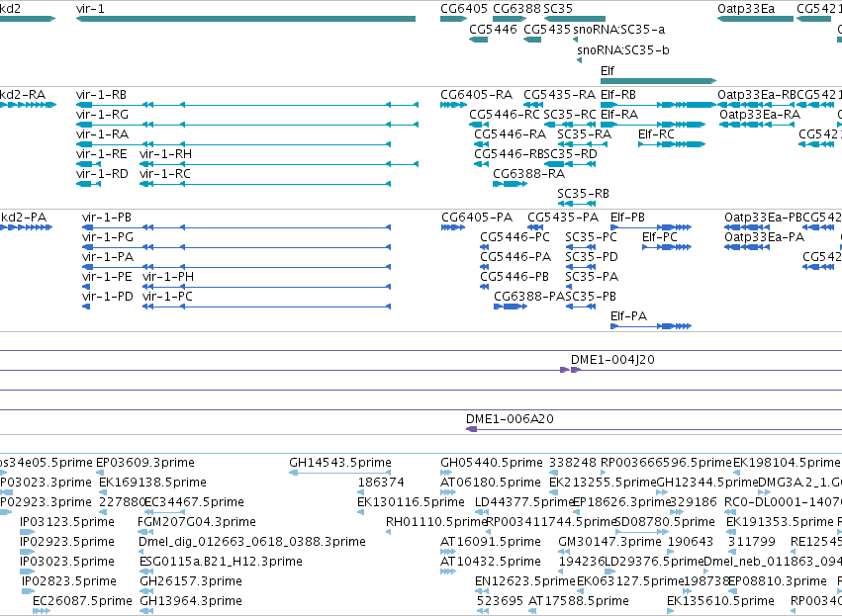842x616 pixels.
Task: Click EST label AT10432.5prime
Action: (491, 562)
